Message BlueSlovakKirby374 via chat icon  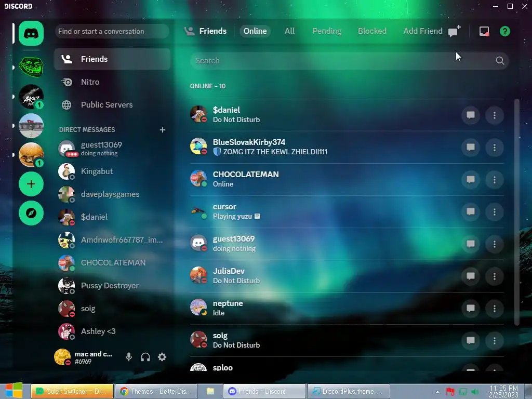(471, 147)
